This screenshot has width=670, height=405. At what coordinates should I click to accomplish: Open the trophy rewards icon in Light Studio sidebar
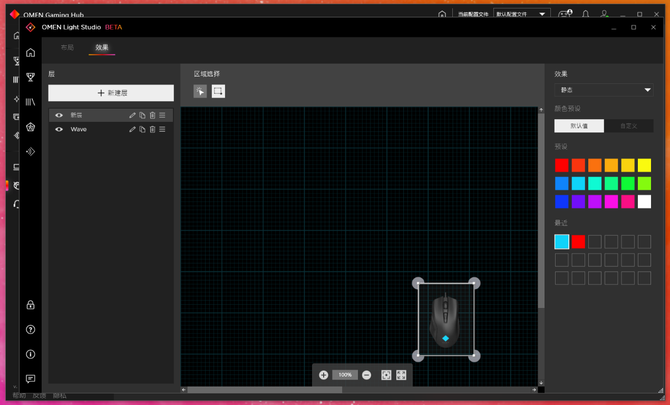[30, 77]
